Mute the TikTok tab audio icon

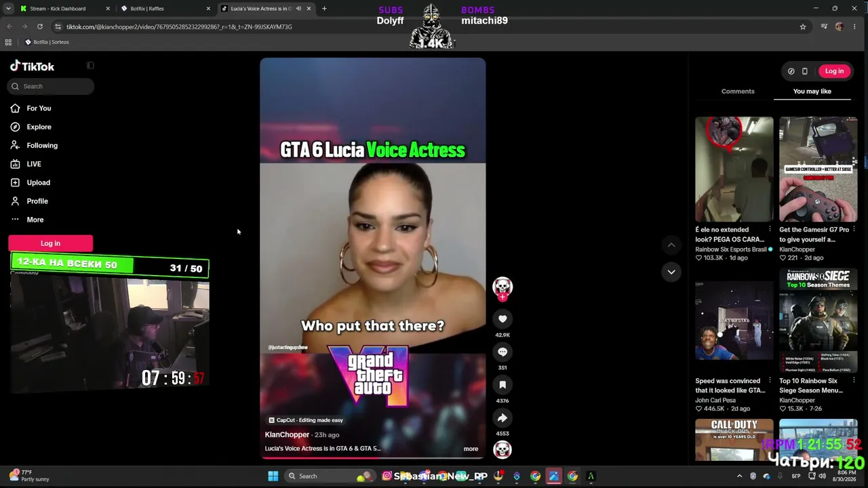pyautogui.click(x=298, y=9)
